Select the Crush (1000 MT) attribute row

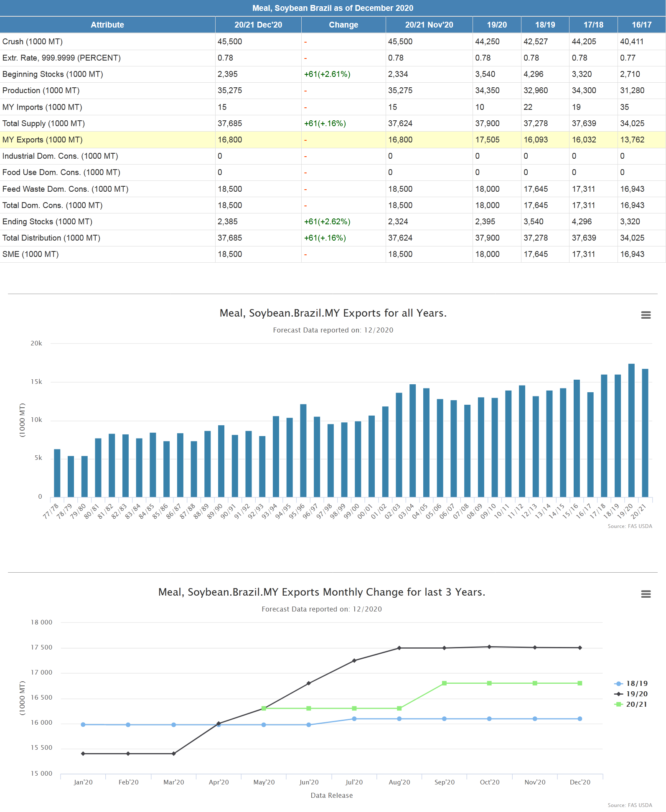pos(33,42)
